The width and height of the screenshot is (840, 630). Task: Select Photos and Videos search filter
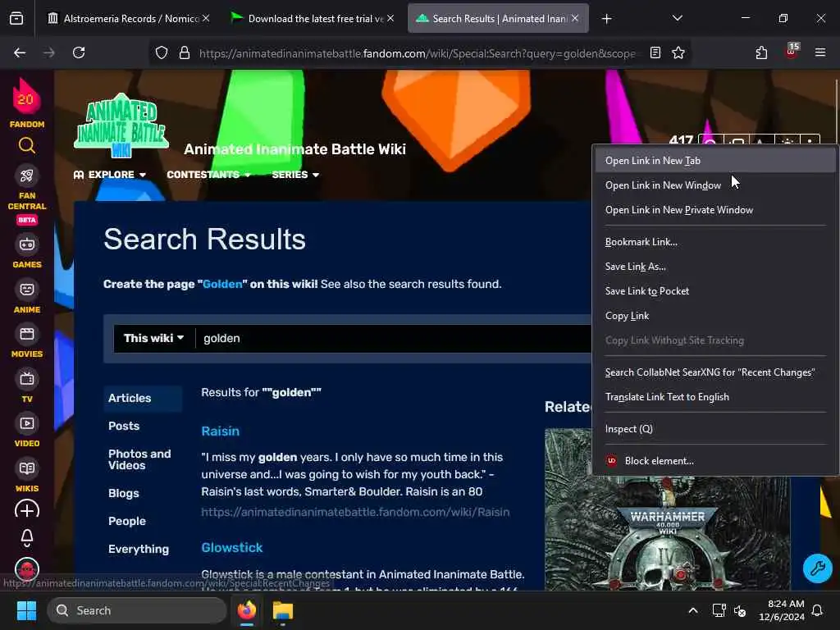[139, 459]
